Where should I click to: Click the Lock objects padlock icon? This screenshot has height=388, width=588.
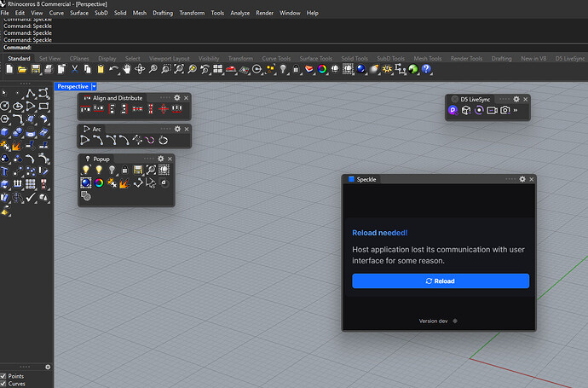[296, 69]
